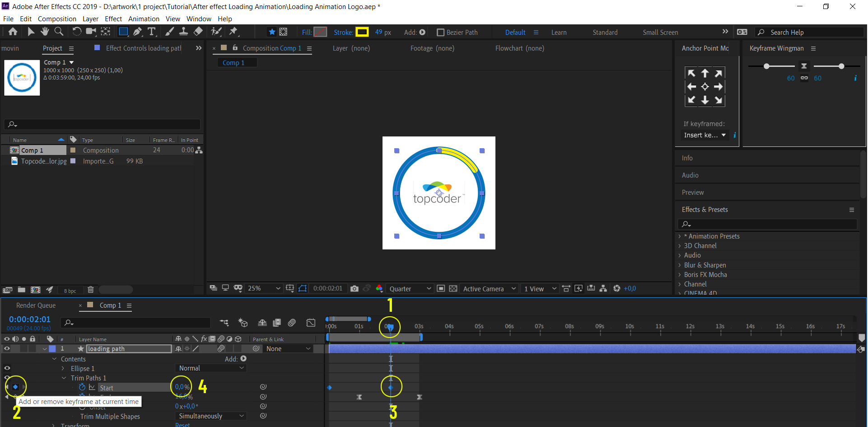
Task: Select the Roto Brush tool
Action: (217, 32)
